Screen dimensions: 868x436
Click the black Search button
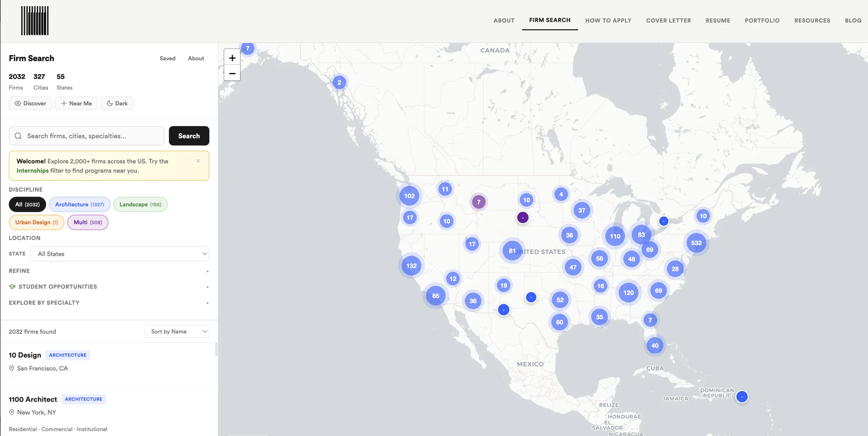(x=189, y=136)
